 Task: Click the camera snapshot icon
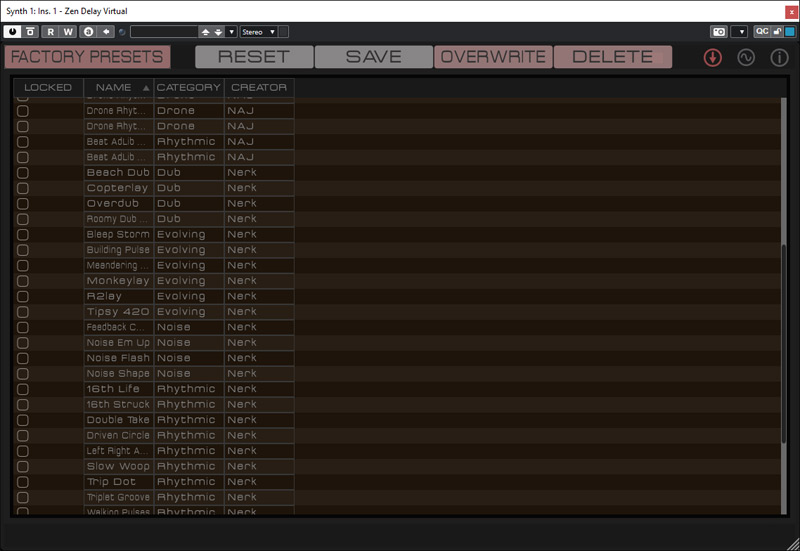[718, 32]
